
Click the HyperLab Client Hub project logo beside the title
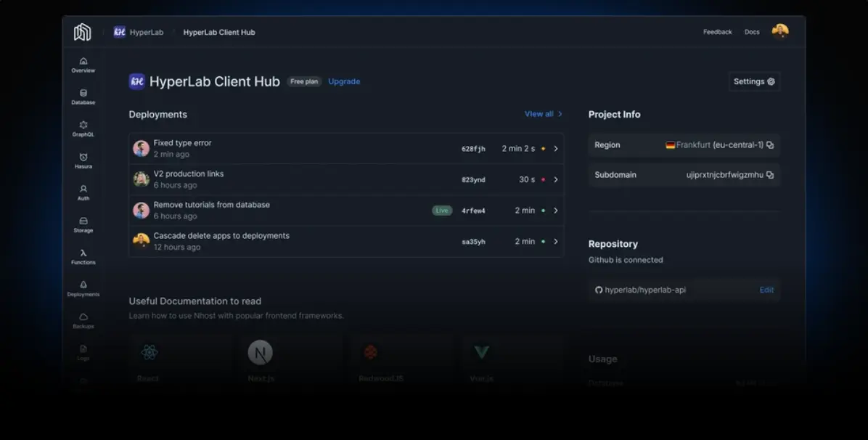[x=136, y=81]
